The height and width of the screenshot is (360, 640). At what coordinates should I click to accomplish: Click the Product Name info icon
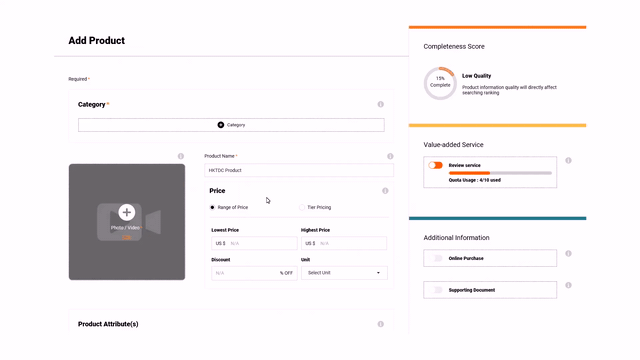tap(390, 156)
